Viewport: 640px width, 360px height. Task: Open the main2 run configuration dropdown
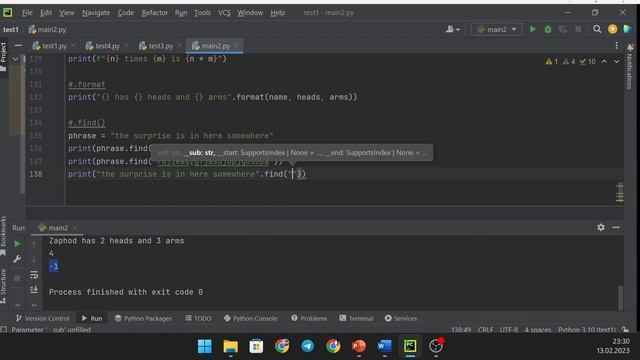tap(496, 29)
